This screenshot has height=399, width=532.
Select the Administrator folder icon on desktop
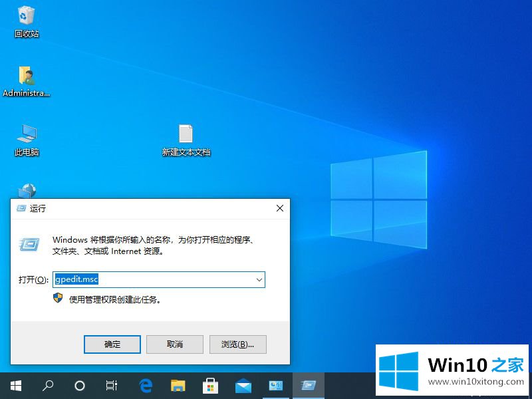click(27, 78)
